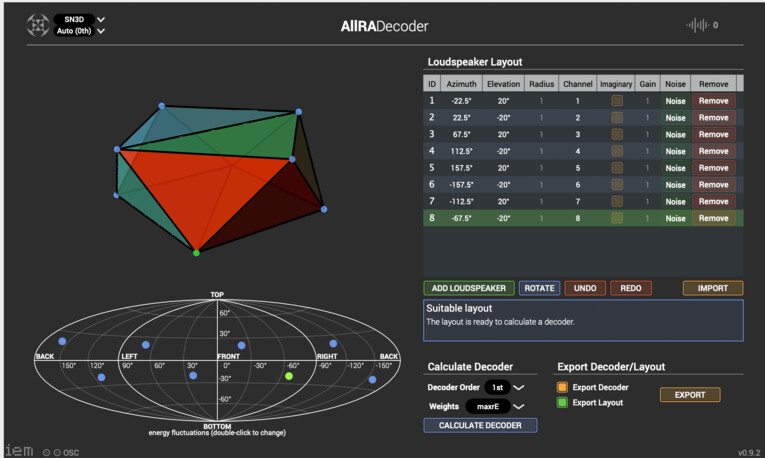Image resolution: width=765 pixels, height=458 pixels.
Task: Click the Ambisonics input icon at top left
Action: pos(39,25)
